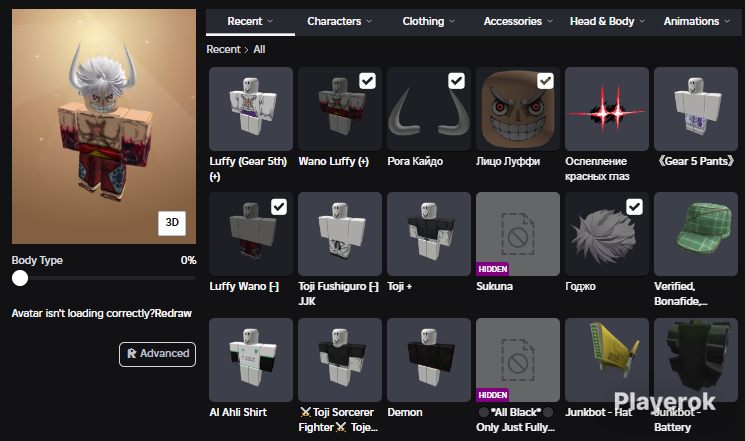Click the Al Ahli Shirt name label
This screenshot has height=441, width=745.
pos(238,412)
